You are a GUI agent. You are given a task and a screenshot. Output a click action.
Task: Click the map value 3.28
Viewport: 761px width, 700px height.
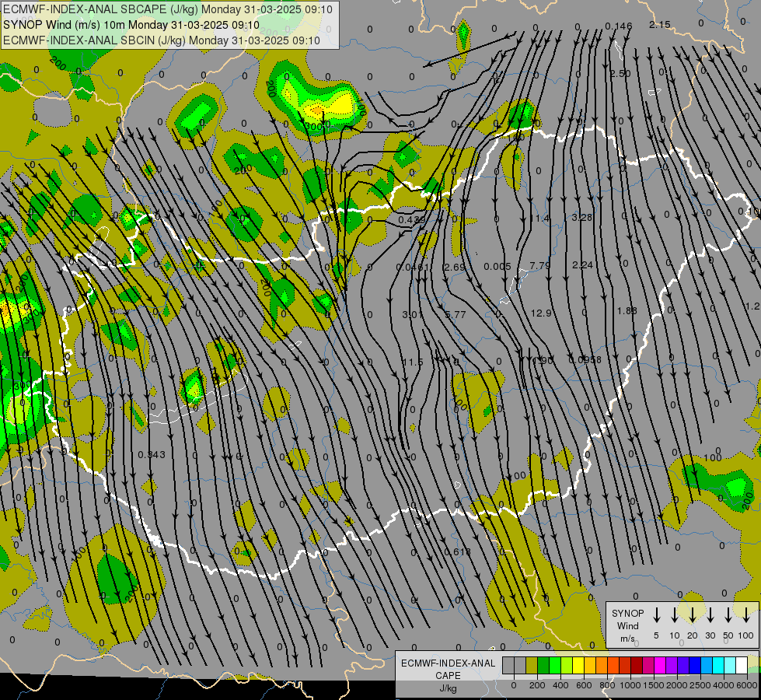pos(582,217)
